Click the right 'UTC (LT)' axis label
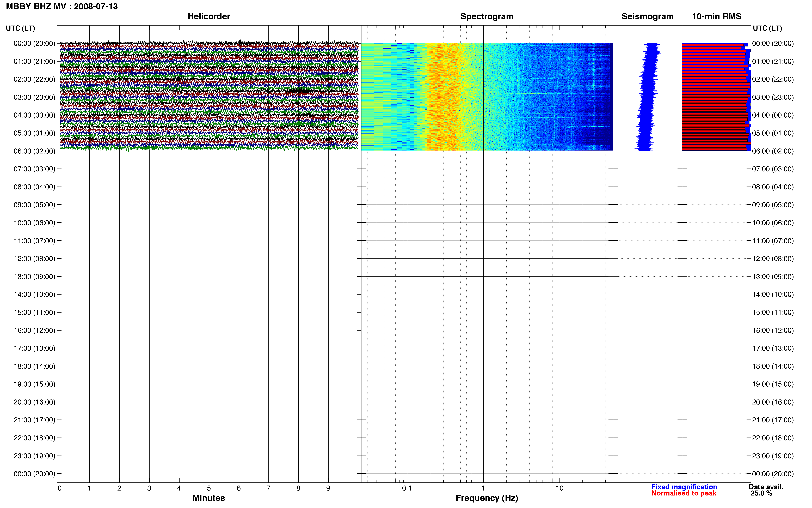Screen dimensions: 812x508 pyautogui.click(x=767, y=28)
